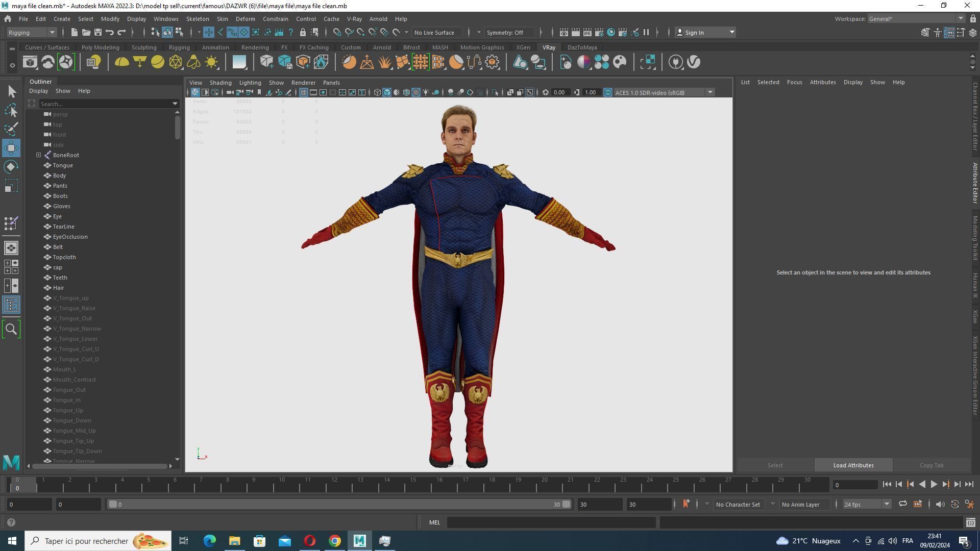Click the V-Ray fur shelf icon
The width and height of the screenshot is (980, 551).
pyautogui.click(x=385, y=62)
